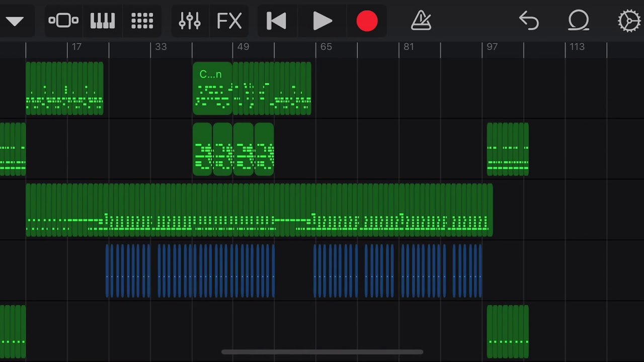Go to beginning of song

276,21
